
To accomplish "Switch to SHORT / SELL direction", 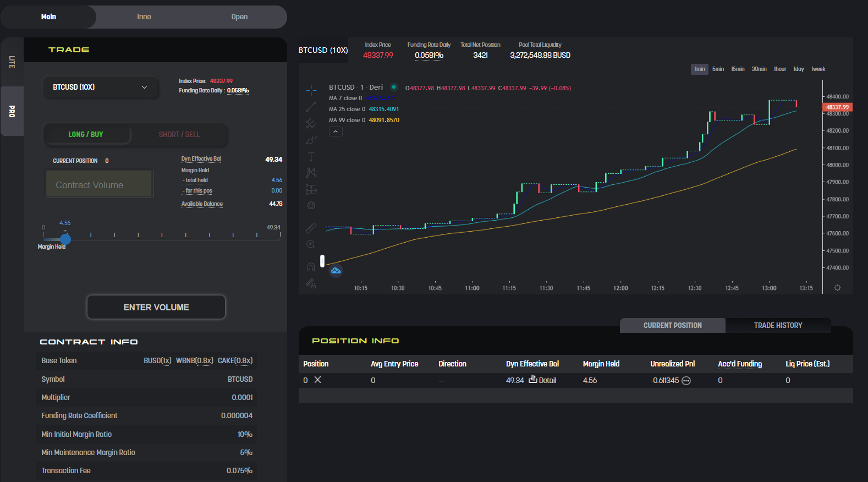I will (x=179, y=134).
